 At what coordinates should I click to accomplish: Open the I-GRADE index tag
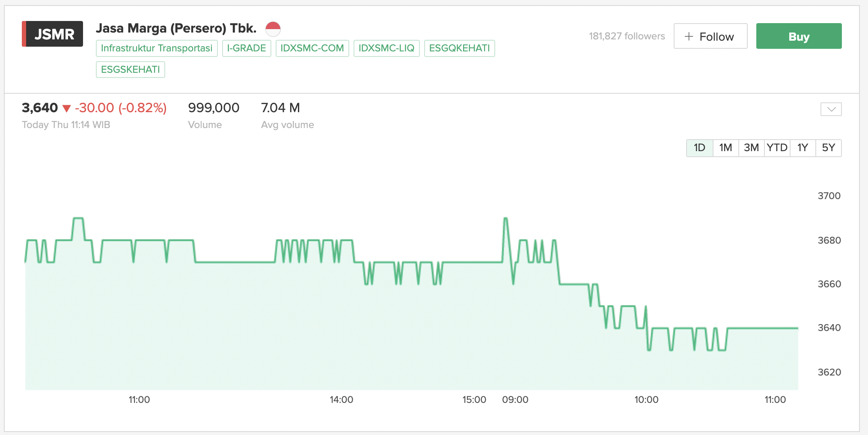pos(247,48)
